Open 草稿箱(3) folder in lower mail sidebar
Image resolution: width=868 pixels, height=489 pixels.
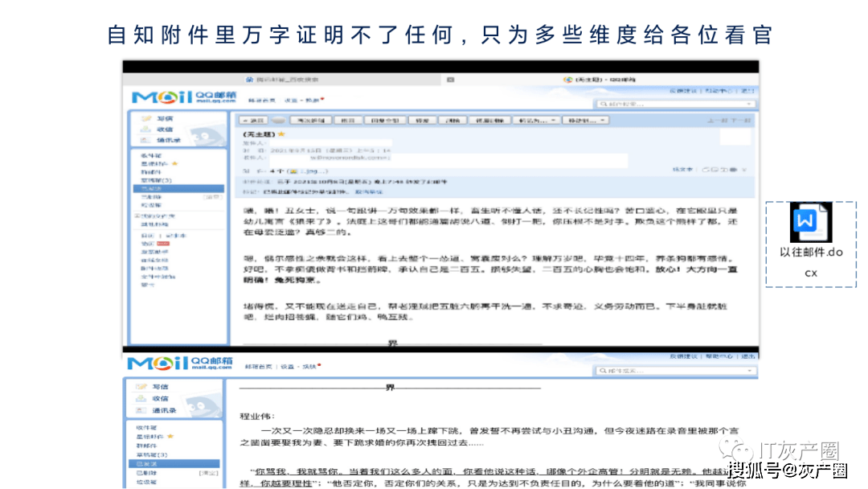pyautogui.click(x=152, y=454)
